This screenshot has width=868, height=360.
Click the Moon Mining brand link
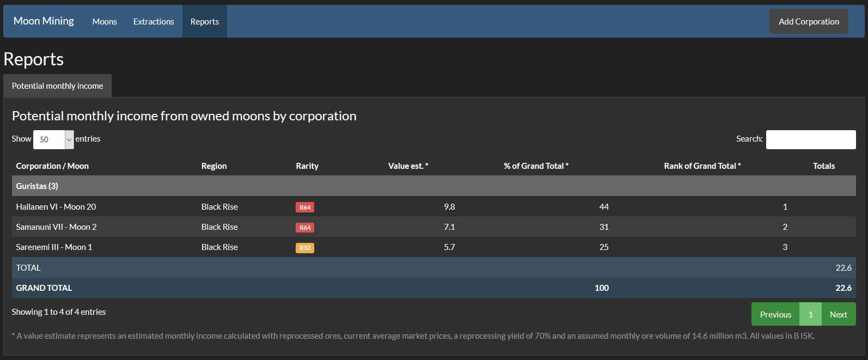click(x=44, y=21)
